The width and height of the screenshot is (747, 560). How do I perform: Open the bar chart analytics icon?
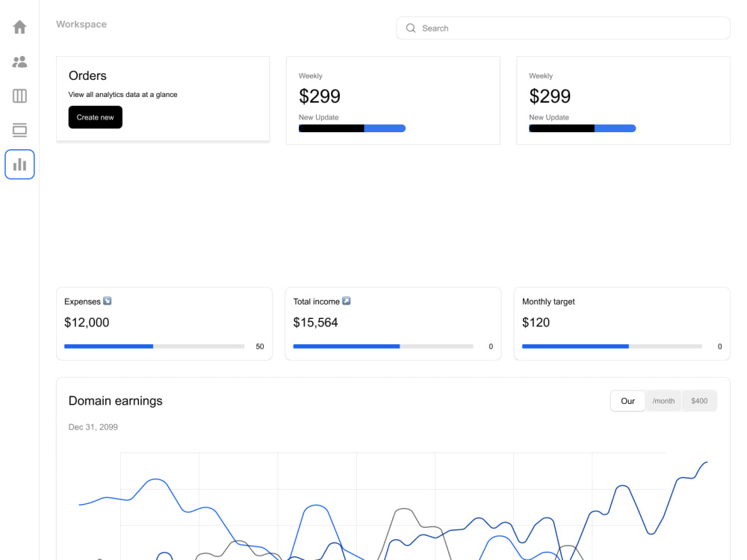19,164
